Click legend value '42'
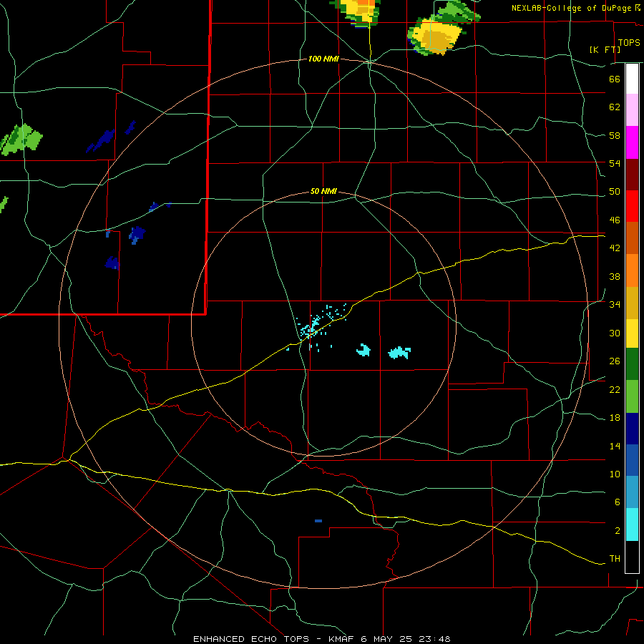This screenshot has height=644, width=644. click(x=615, y=248)
